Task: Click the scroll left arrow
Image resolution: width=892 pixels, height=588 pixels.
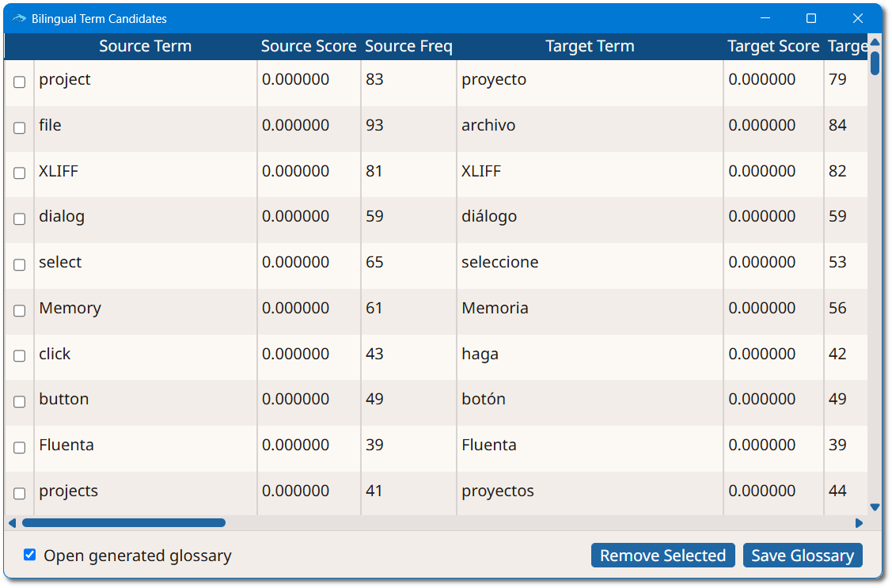Action: click(x=12, y=522)
